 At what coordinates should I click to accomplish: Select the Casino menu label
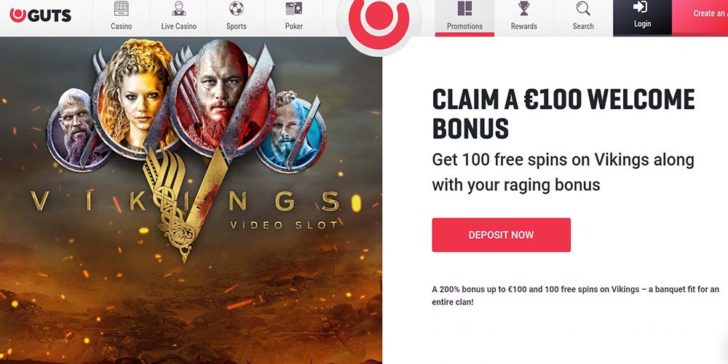pyautogui.click(x=121, y=26)
